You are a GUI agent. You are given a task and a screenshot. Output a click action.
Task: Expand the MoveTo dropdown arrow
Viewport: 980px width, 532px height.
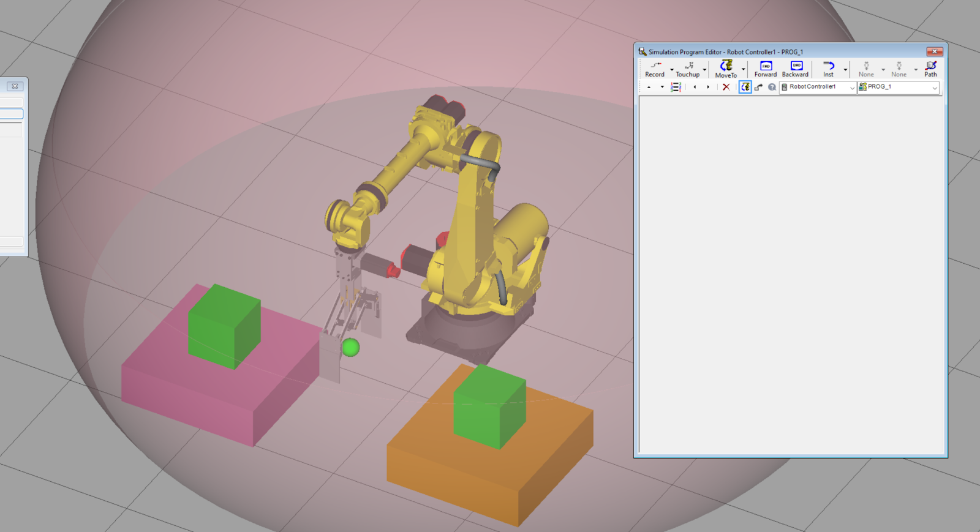744,70
